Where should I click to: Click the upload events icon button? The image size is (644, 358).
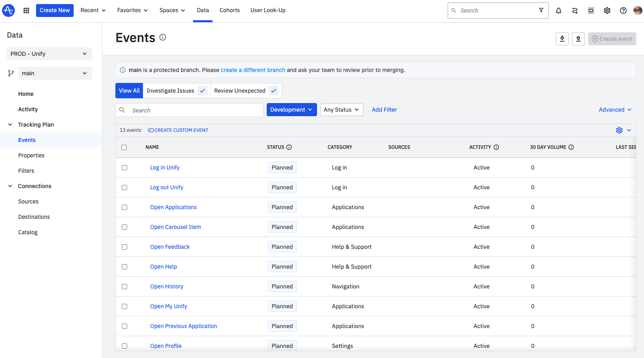click(x=578, y=39)
